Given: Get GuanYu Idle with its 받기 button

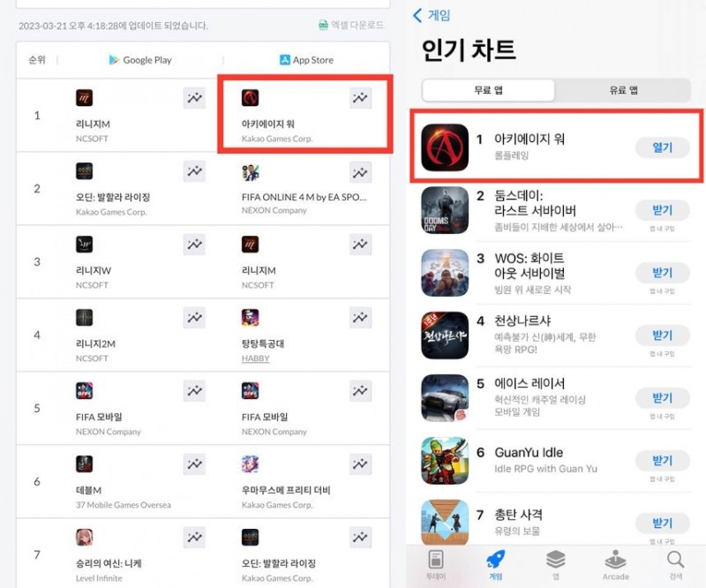Looking at the screenshot, I should click(x=663, y=461).
